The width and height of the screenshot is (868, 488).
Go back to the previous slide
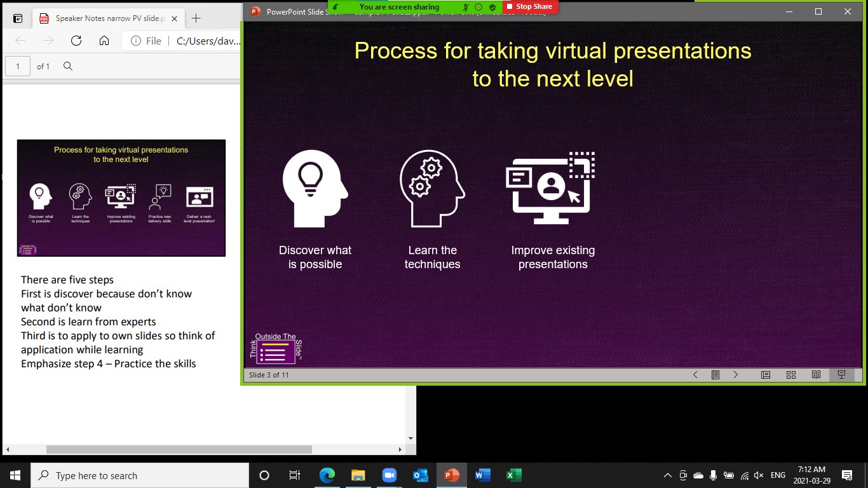tap(695, 375)
